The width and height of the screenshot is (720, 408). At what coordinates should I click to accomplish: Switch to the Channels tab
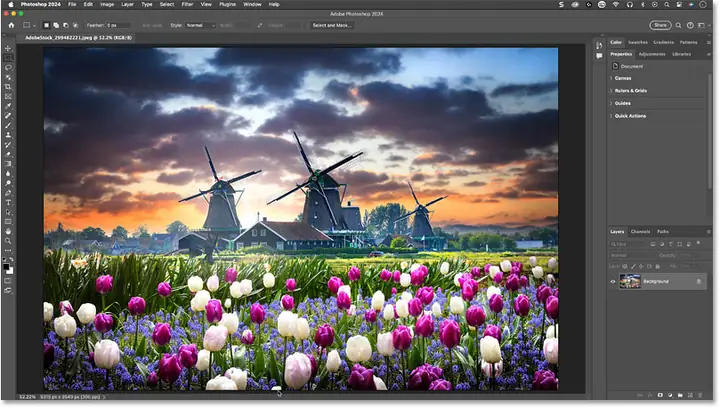(x=640, y=232)
